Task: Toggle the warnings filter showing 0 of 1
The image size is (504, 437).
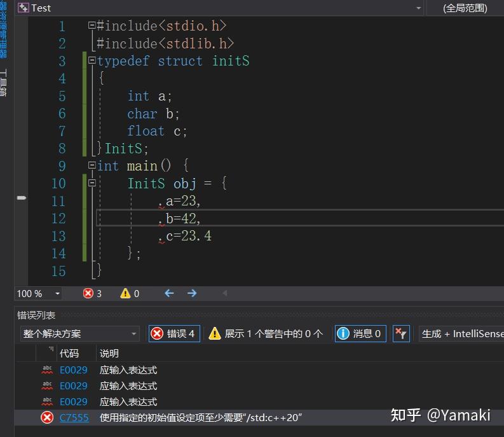Action: pyautogui.click(x=266, y=334)
